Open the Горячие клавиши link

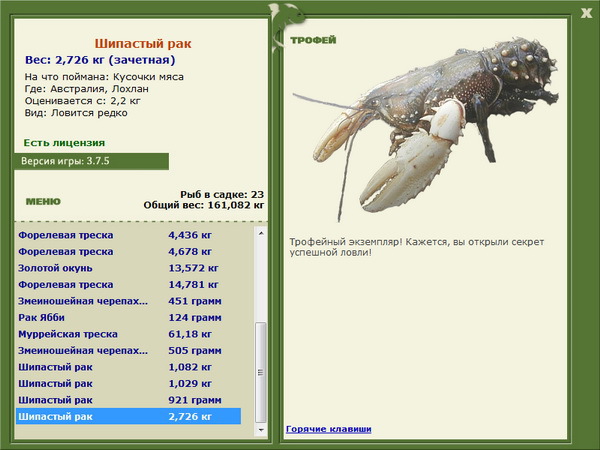coord(328,429)
